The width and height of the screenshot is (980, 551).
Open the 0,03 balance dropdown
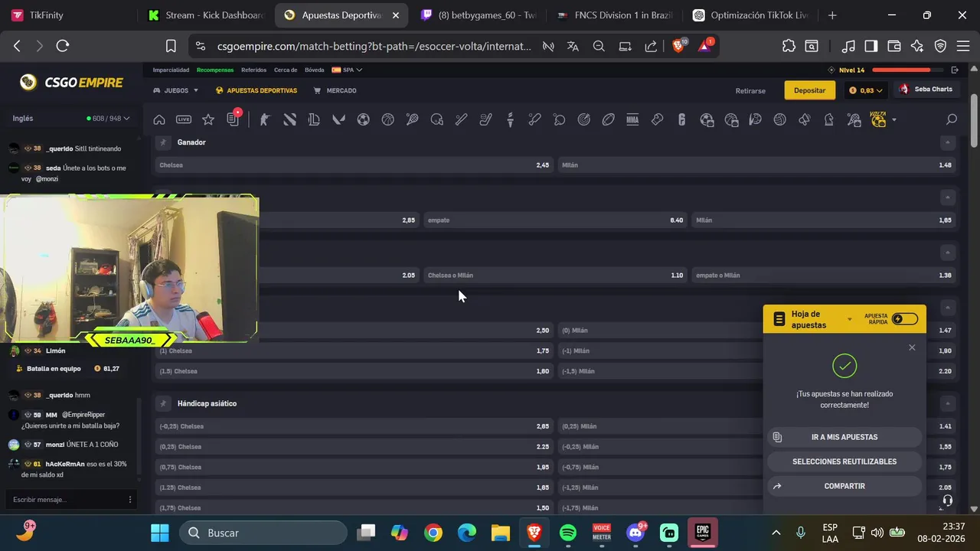pyautogui.click(x=866, y=90)
